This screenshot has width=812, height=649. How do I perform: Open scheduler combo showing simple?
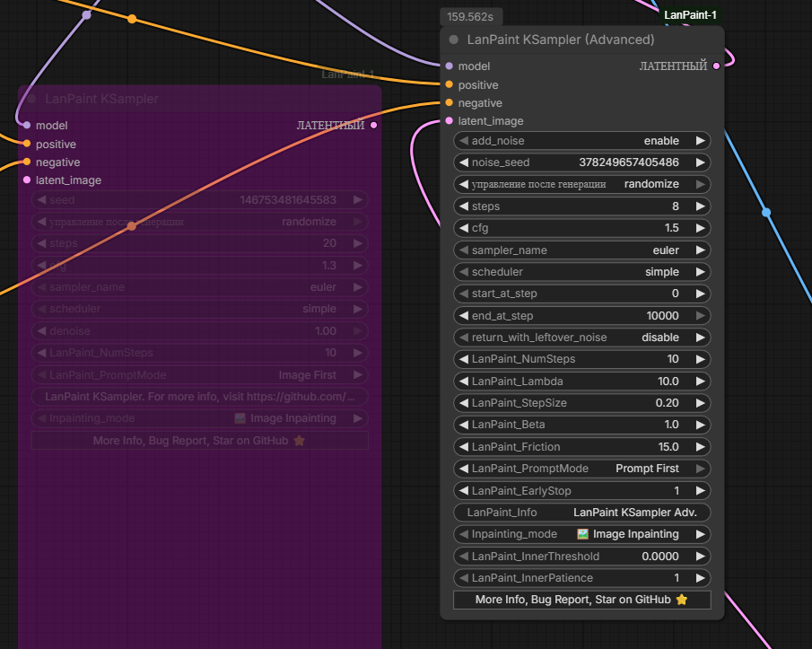[581, 272]
